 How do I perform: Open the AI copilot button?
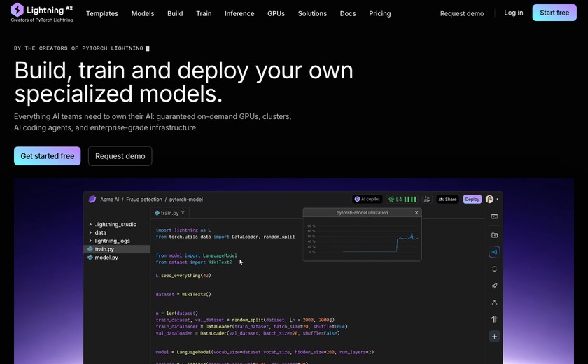(367, 199)
